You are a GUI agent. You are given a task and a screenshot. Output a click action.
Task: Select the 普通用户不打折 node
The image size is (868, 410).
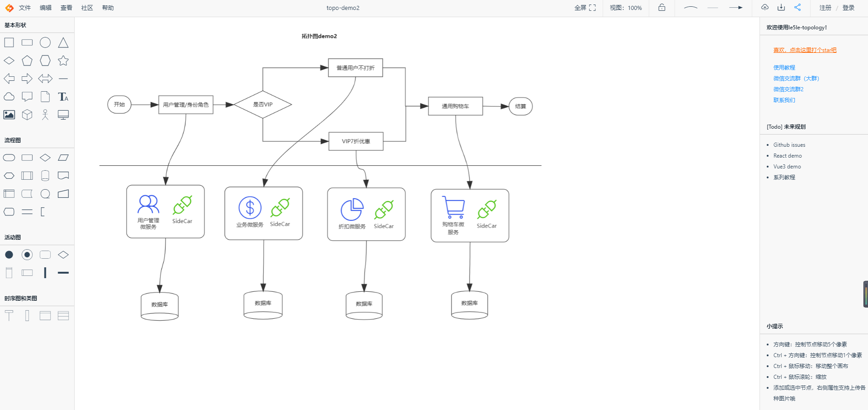point(355,68)
